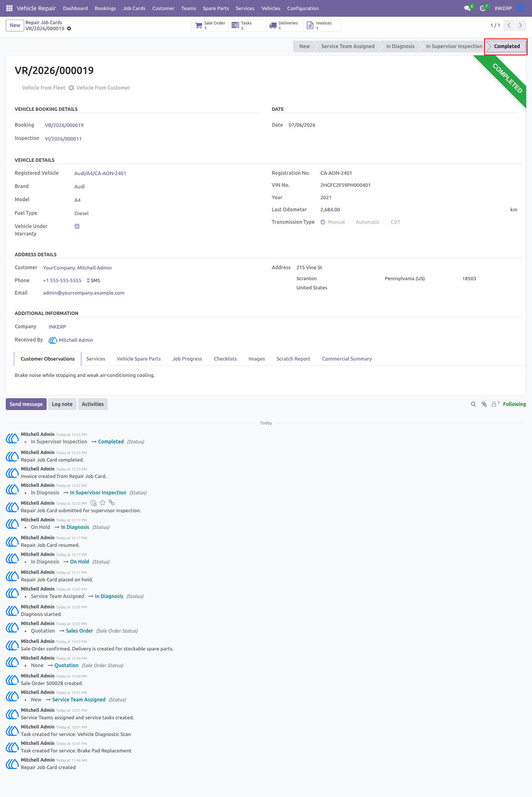
Task: Open the activities clock icon in top bar
Action: (483, 8)
